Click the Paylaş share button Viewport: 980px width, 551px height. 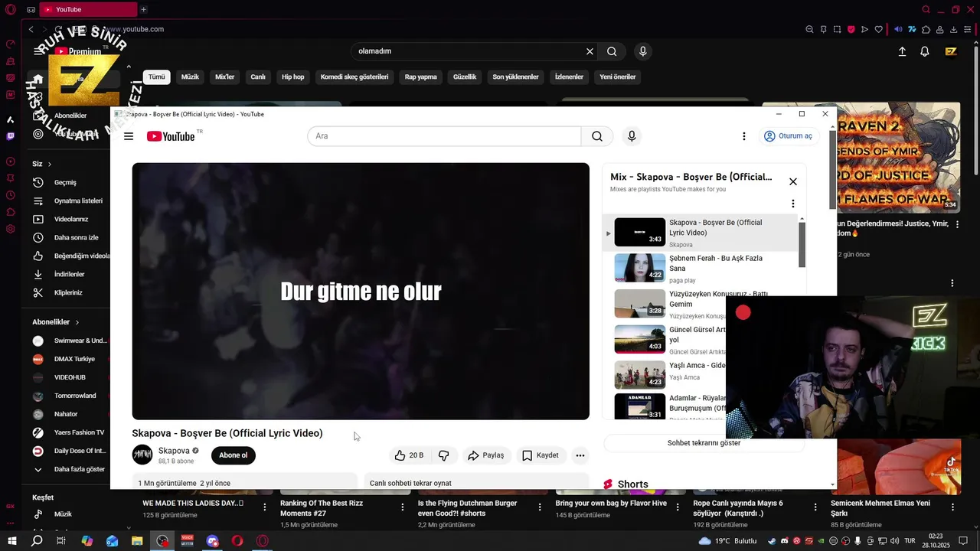tap(486, 455)
